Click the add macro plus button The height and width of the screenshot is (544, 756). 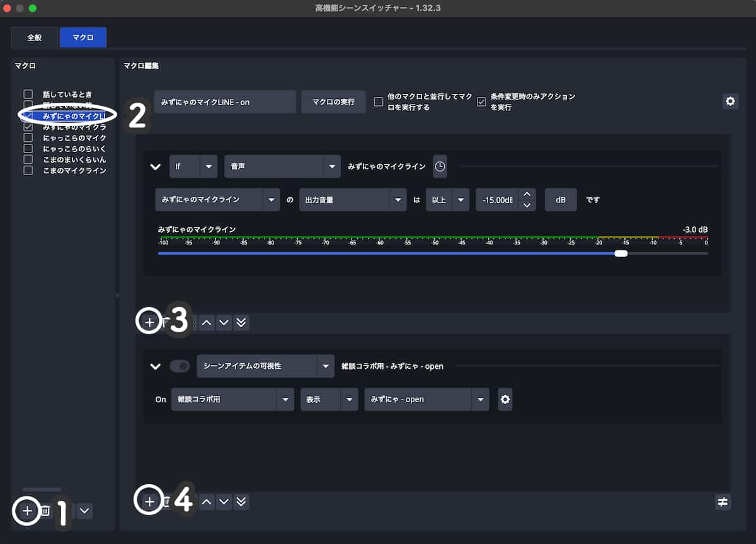[x=26, y=511]
